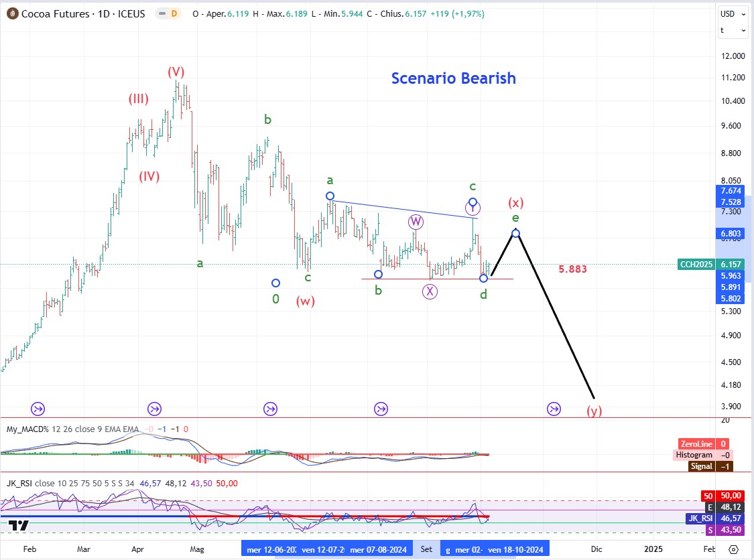Click the roll event icon below February
This screenshot has height=560, width=754.
38,409
